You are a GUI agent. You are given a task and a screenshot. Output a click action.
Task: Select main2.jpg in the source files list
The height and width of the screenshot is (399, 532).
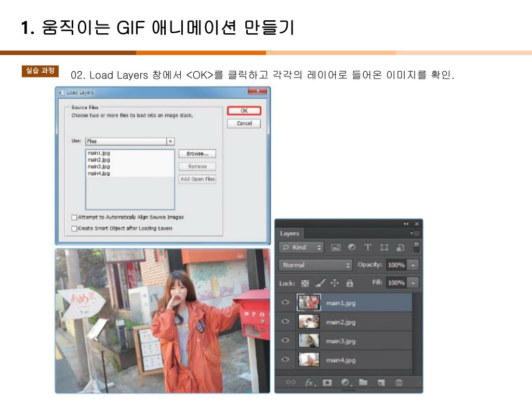(x=98, y=160)
